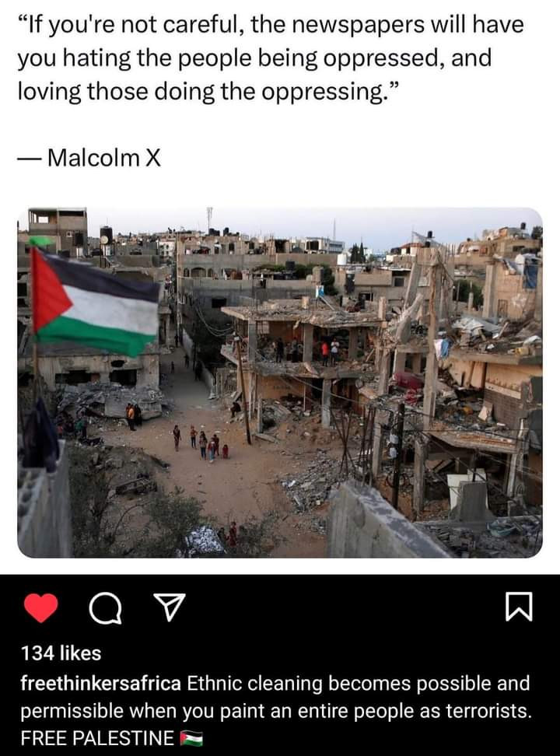Click the caption sentence starting "Ethnic cleaning becomes"

pos(275,697)
